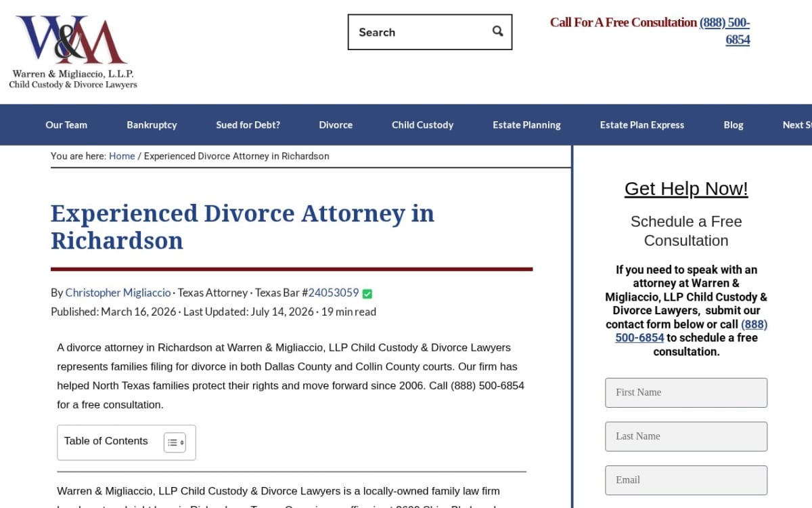This screenshot has width=812, height=508.
Task: Open the Estate Plan Express menu item
Action: [641, 125]
